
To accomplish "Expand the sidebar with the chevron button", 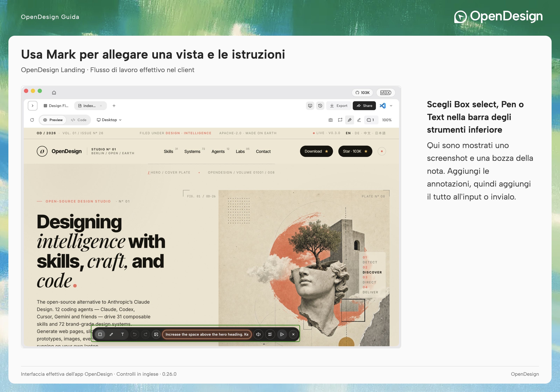I will pos(33,106).
